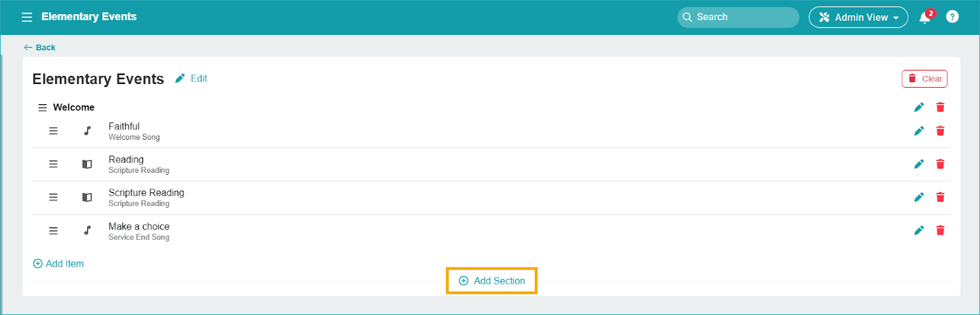
Task: Open the hamburger navigation menu
Action: click(27, 17)
